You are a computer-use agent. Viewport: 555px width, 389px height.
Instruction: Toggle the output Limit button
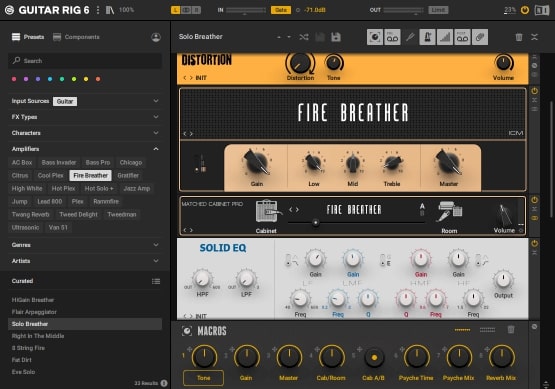(438, 10)
